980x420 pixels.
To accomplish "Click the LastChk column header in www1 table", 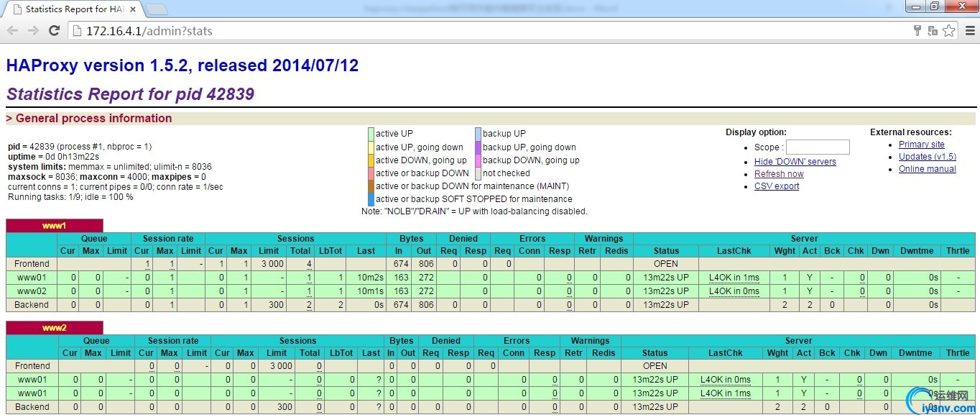I will (x=734, y=251).
